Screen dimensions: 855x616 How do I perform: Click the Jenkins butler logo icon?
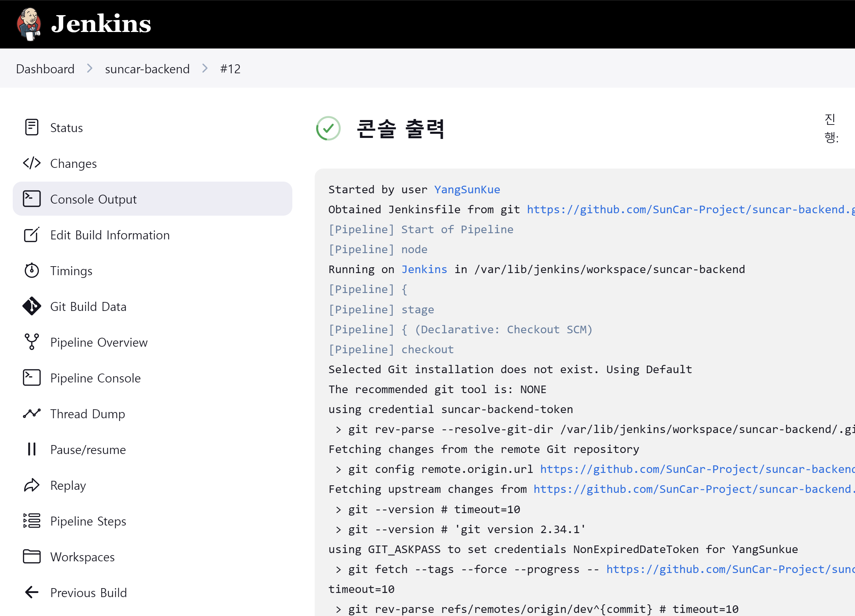[x=29, y=24]
